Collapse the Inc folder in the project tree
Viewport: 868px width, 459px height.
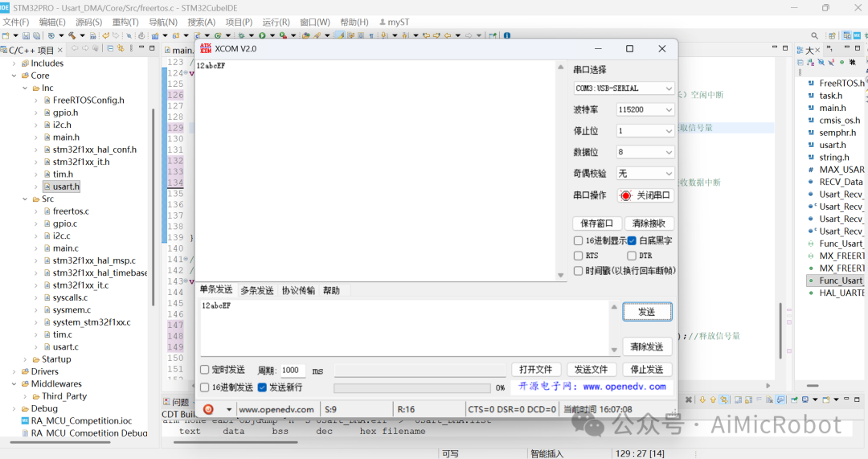25,88
